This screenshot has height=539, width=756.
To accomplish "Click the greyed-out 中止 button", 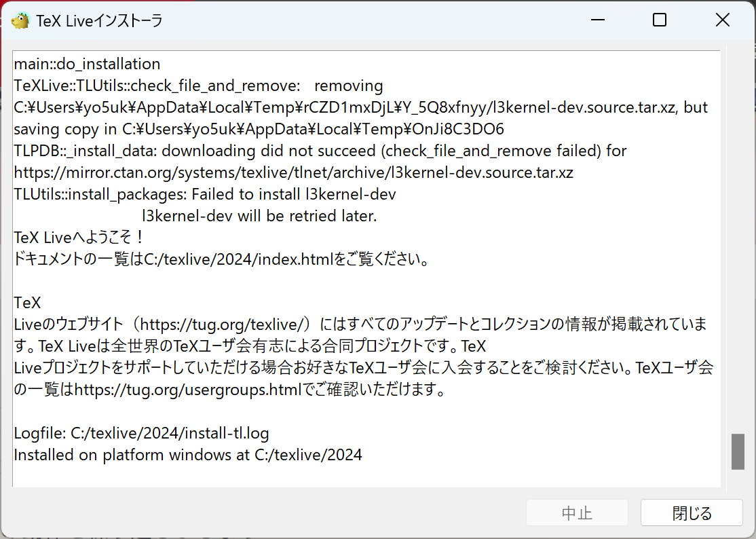I will (x=577, y=513).
